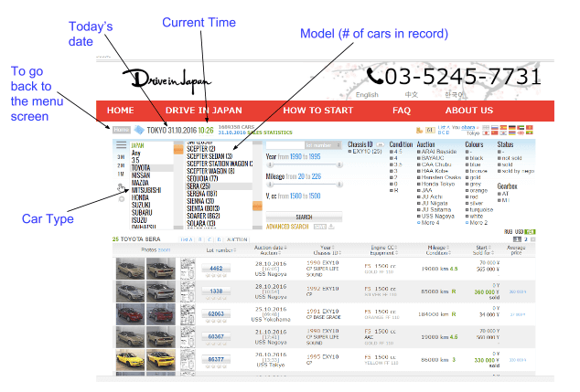Screen dimensions: 580x392
Task: Click the models list orange scrollbar thumb
Action: [257, 206]
